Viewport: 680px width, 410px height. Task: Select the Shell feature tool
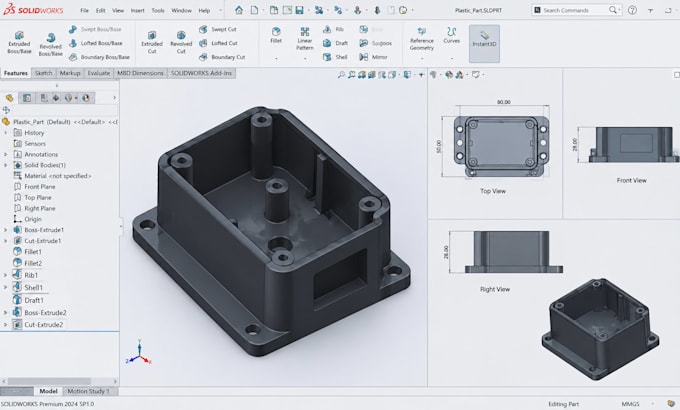click(x=335, y=57)
